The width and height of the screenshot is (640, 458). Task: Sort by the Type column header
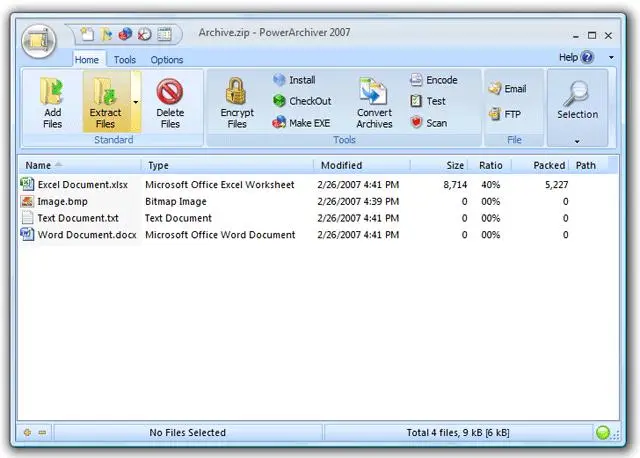pos(227,165)
